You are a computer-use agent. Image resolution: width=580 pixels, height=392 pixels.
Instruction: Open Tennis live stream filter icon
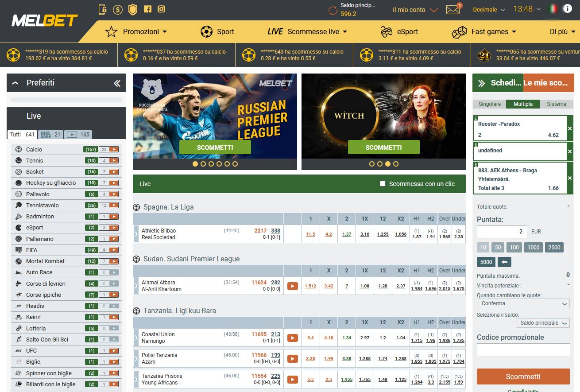(114, 160)
